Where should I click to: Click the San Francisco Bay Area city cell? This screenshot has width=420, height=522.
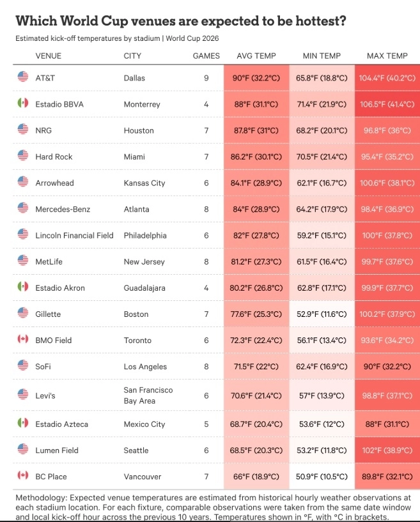(x=148, y=395)
